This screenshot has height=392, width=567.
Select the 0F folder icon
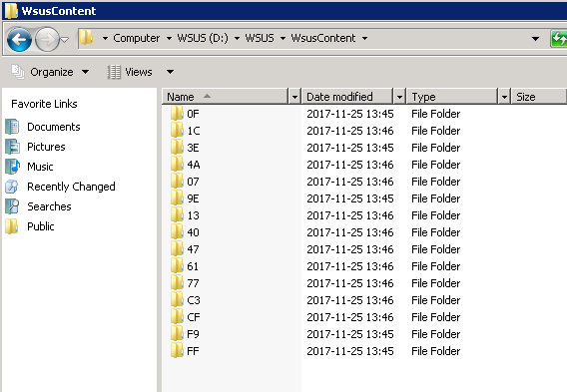click(x=177, y=114)
